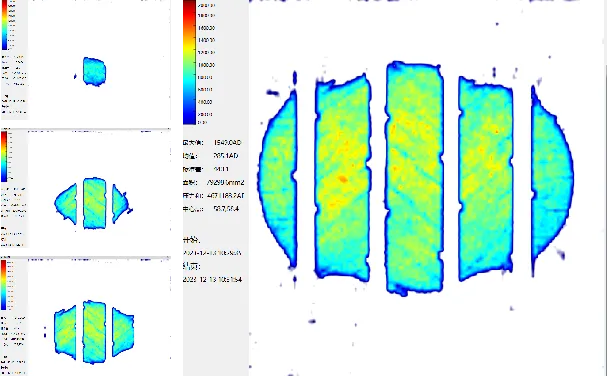This screenshot has width=607, height=376.
Task: Click the leftmost half-moon pressure region
Action: coord(278,177)
